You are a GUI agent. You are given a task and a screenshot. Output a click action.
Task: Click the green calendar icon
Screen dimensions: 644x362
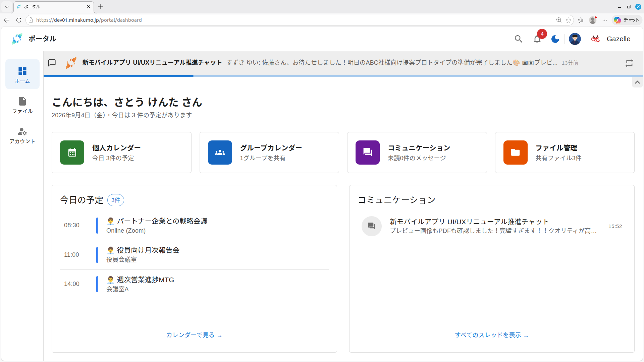click(x=72, y=153)
